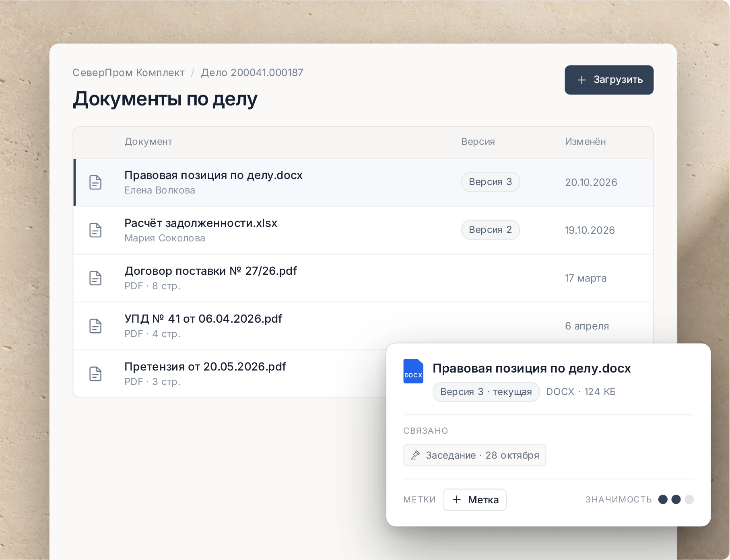This screenshot has height=560, width=730.
Task: Click author name Елена Волкова
Action: pyautogui.click(x=160, y=190)
